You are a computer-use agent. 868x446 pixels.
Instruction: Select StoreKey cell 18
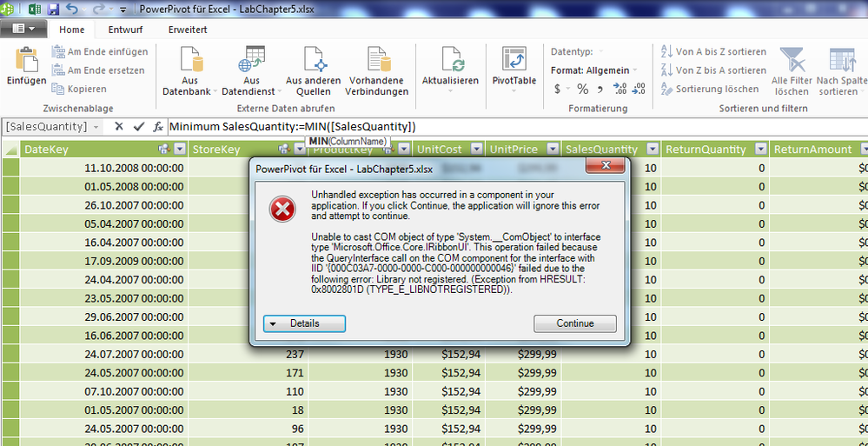click(x=248, y=410)
